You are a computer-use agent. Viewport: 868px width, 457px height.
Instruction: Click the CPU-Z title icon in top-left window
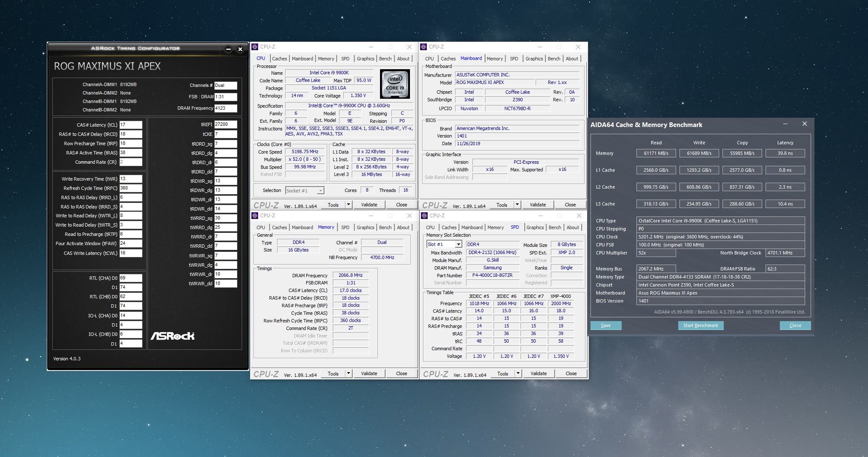(x=255, y=47)
